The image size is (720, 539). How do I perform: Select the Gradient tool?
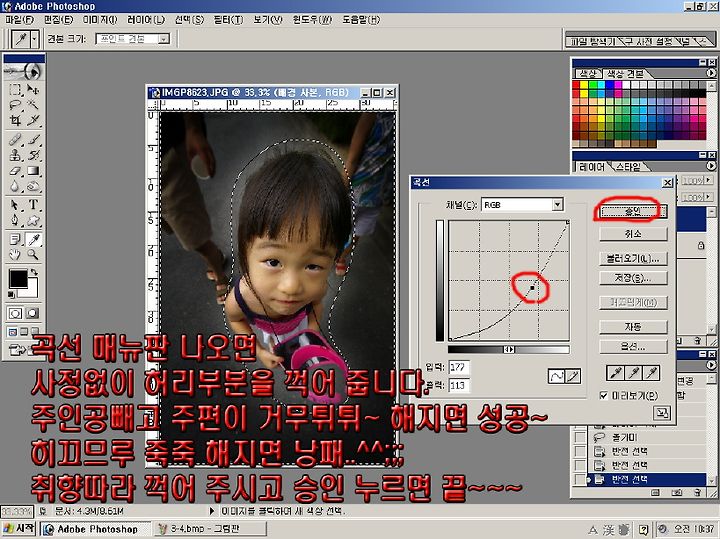coord(33,171)
